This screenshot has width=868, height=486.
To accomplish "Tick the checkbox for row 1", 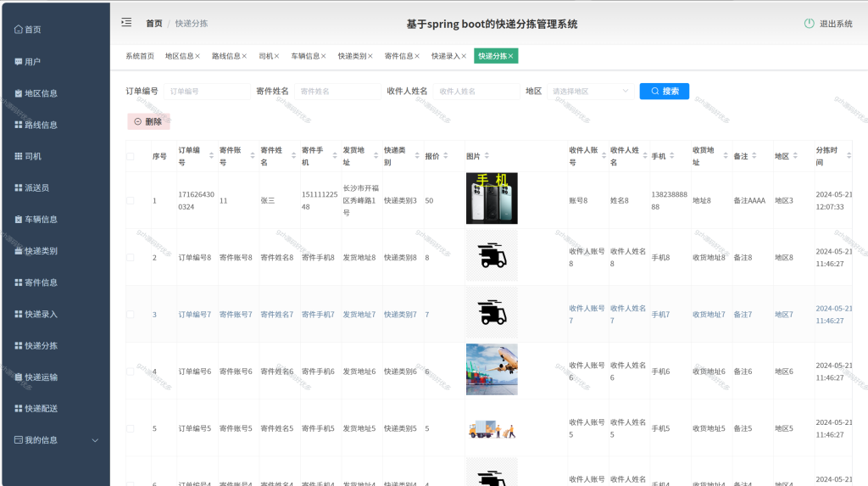I will click(130, 201).
